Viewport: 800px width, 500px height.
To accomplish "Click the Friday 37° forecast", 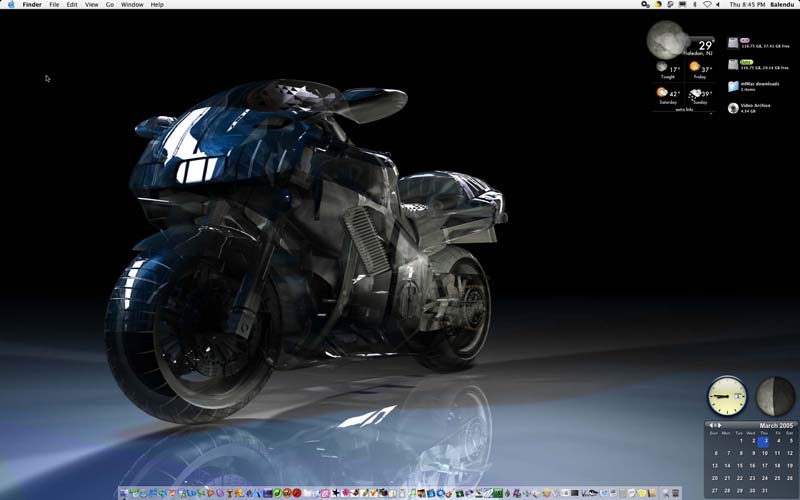I will click(x=699, y=69).
